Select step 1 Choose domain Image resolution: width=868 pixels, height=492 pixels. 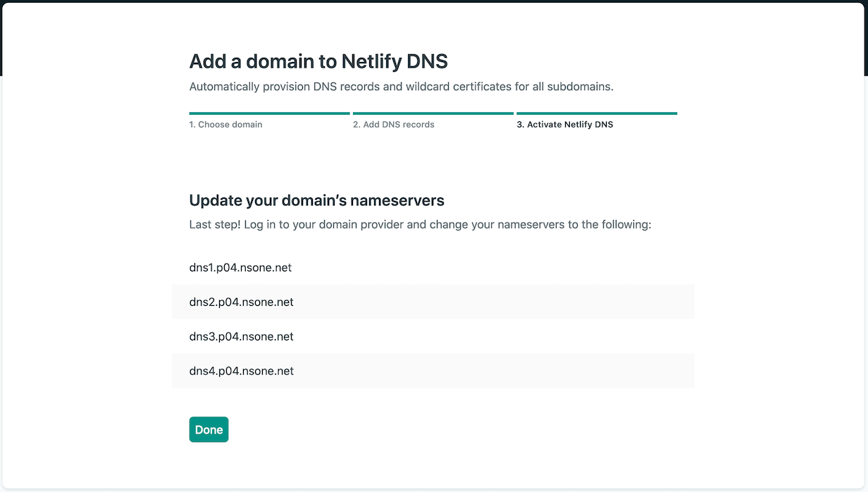[225, 124]
